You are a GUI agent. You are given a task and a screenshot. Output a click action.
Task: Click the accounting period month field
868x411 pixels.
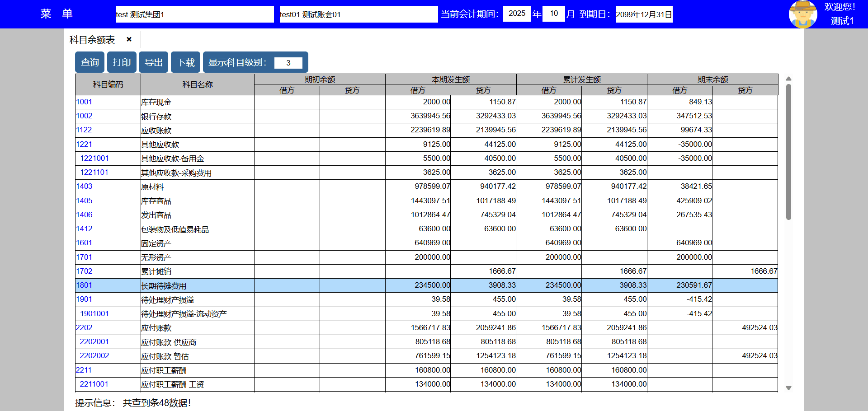pos(553,14)
